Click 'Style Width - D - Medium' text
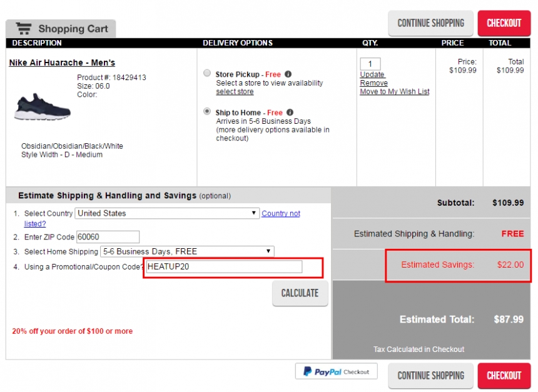Image resolution: width=538 pixels, height=392 pixels. pyautogui.click(x=62, y=154)
